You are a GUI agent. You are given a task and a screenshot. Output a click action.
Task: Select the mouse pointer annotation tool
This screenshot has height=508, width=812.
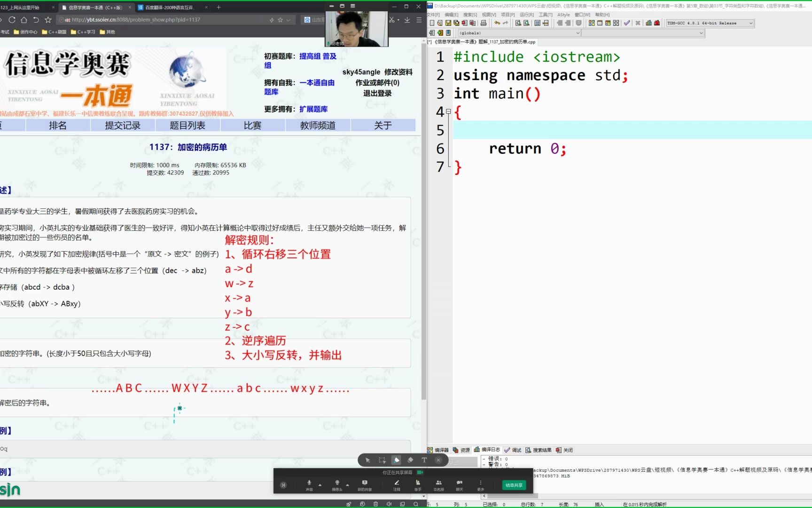click(367, 460)
